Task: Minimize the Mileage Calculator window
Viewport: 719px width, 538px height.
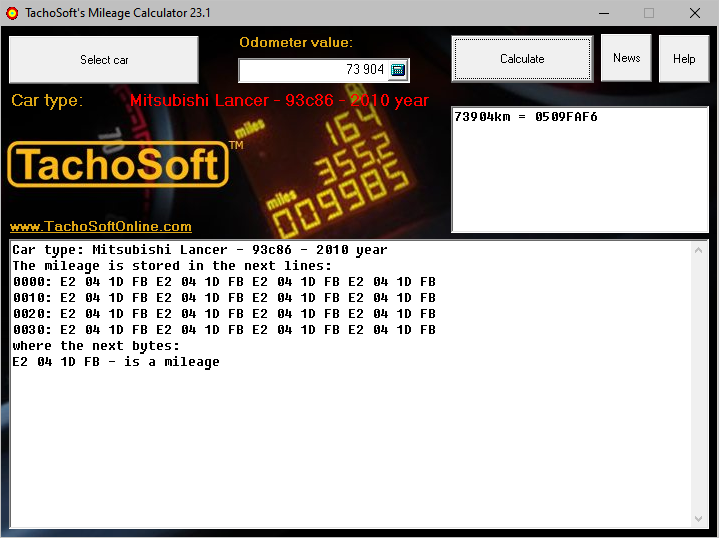Action: [x=603, y=13]
